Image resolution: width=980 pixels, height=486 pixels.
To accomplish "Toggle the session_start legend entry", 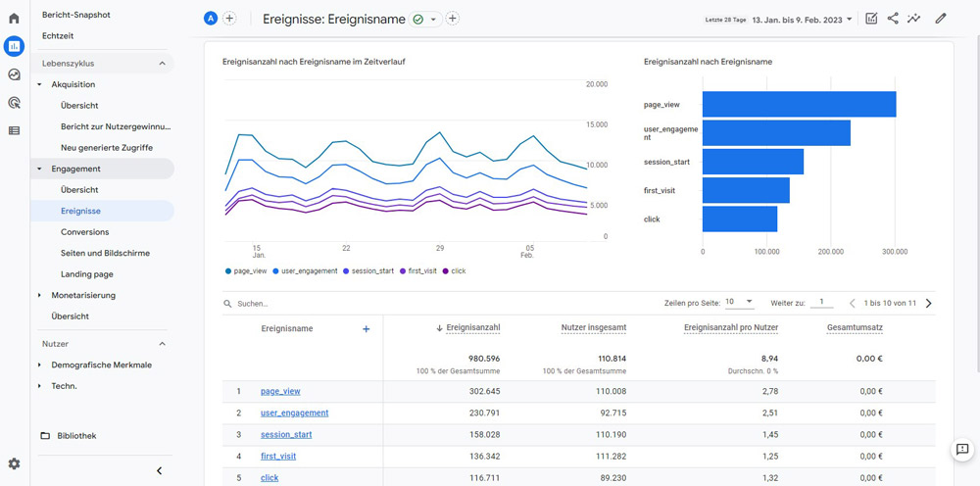I will coord(367,270).
